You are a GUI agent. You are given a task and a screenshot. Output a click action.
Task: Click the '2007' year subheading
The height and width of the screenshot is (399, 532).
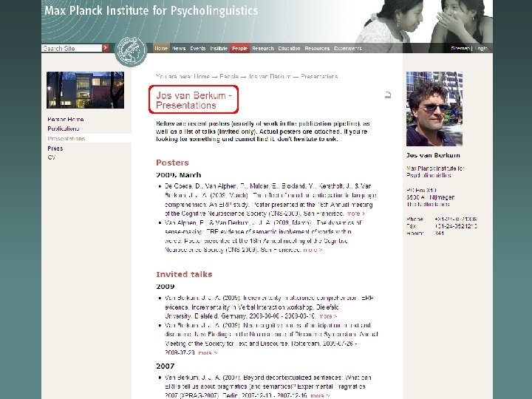coord(166,366)
